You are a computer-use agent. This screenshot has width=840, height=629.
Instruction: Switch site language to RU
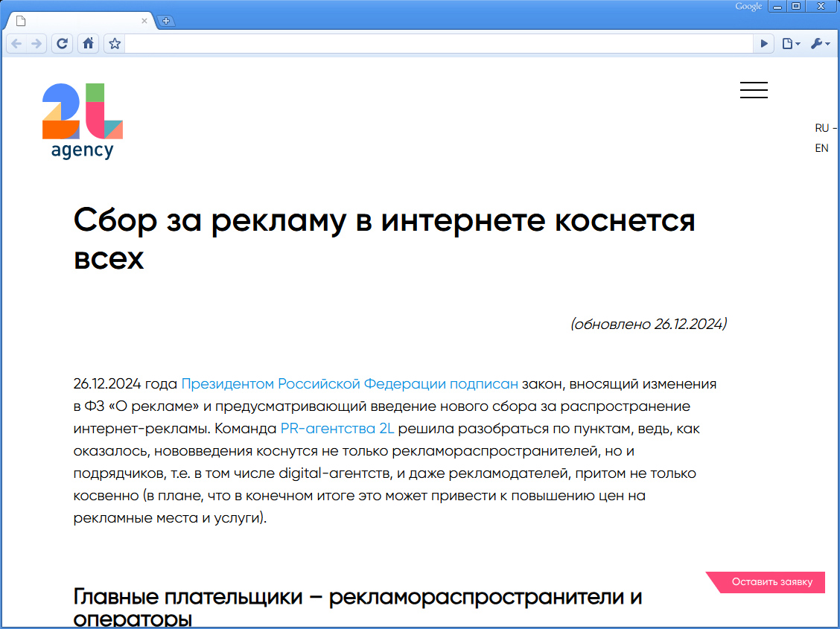[822, 128]
